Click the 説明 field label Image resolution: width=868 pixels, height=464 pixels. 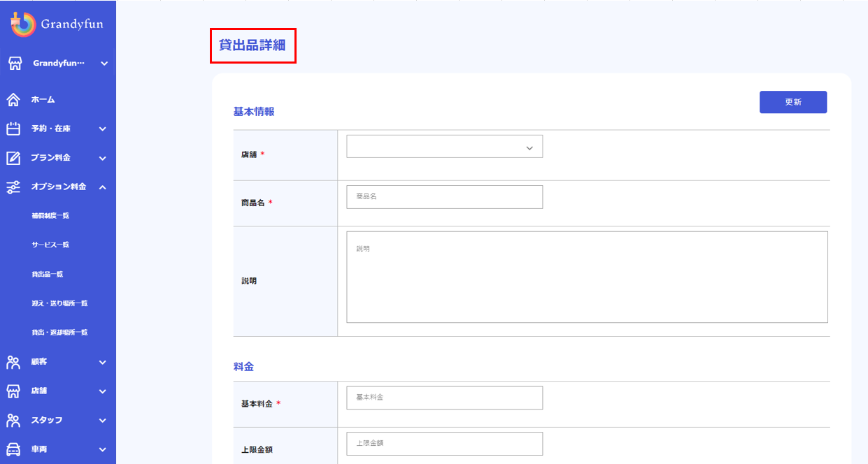[249, 281]
